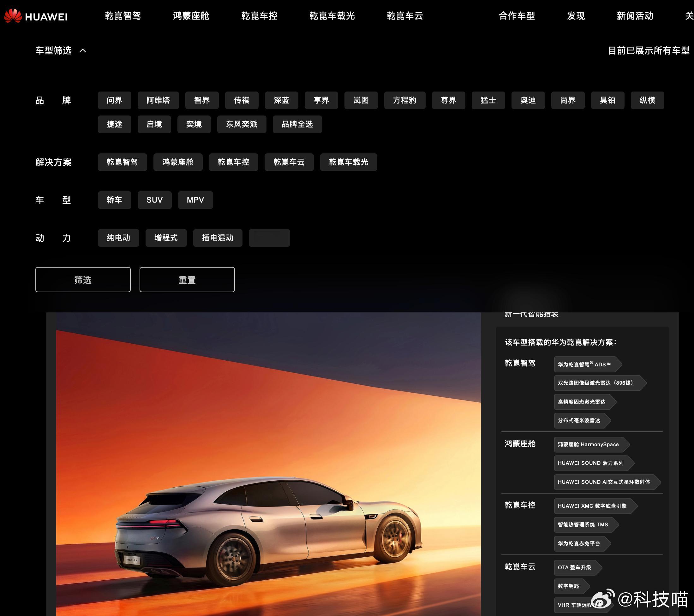The height and width of the screenshot is (616, 694).
Task: Open HUAWEI SOUND AI交互式星环散射体 tag
Action: point(607,482)
